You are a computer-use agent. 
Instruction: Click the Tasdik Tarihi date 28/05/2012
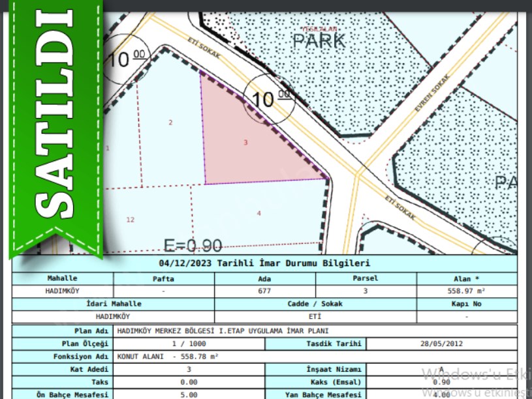[441, 344]
